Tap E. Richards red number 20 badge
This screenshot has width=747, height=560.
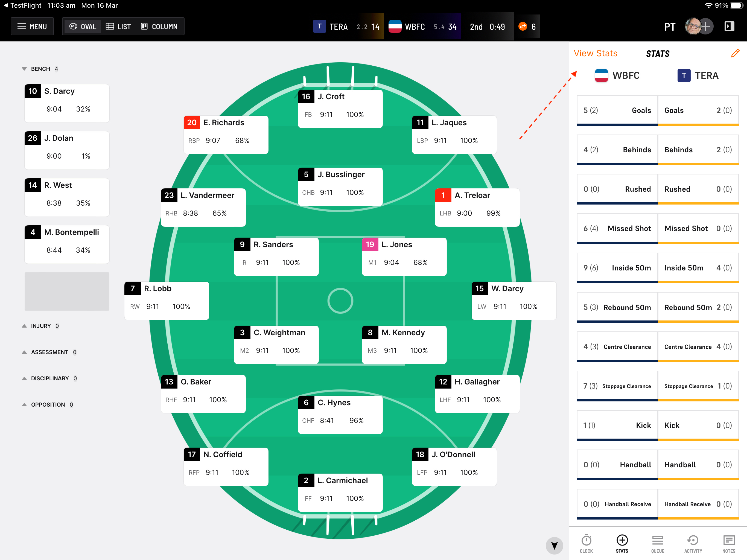pos(191,122)
